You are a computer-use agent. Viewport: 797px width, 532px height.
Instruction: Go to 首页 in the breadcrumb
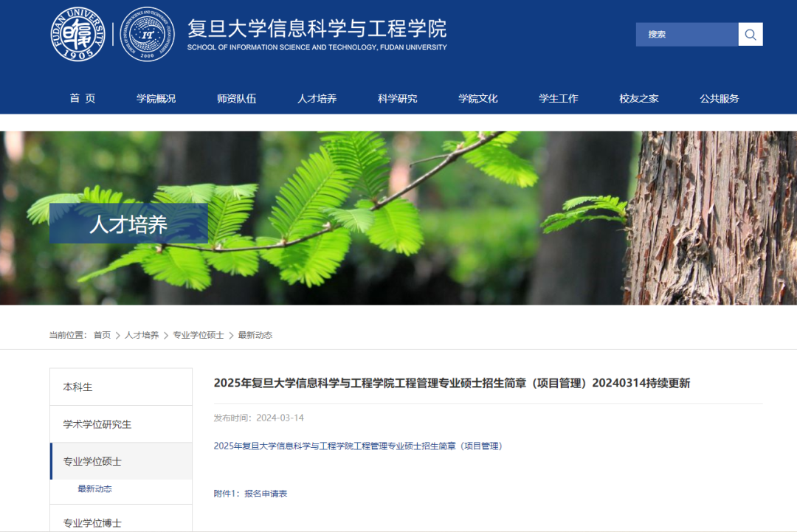tap(102, 335)
